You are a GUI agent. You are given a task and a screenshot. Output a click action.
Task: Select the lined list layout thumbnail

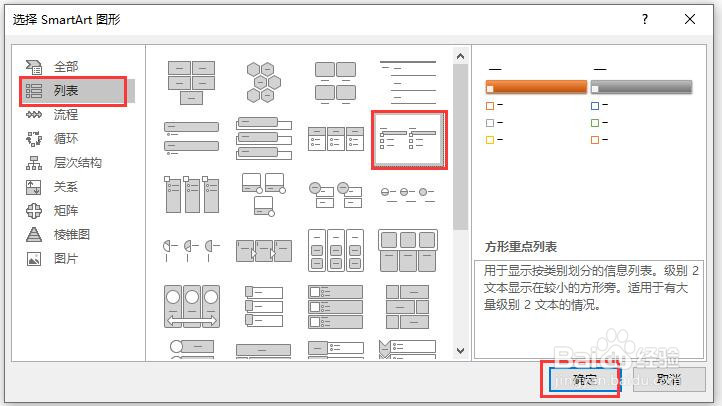point(408,82)
